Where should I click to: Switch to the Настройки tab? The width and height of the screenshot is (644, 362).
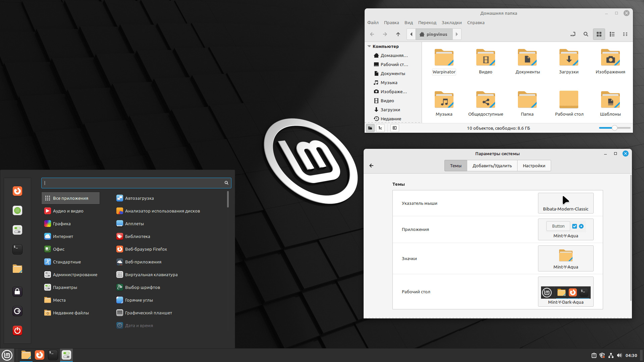[x=534, y=166]
